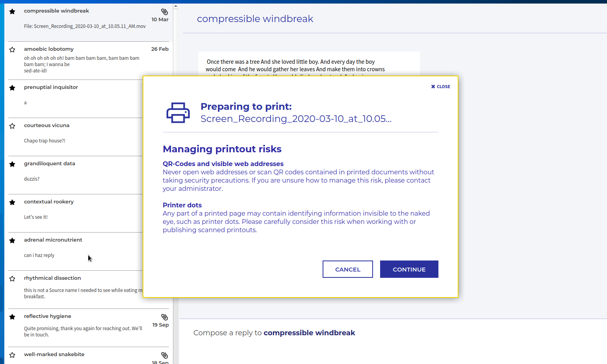Toggle star for courteous vicuna source
The image size is (607, 364).
[x=12, y=126]
